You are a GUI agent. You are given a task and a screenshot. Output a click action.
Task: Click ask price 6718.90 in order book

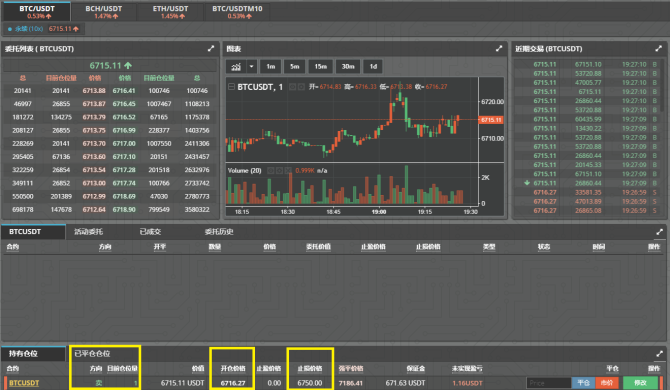click(x=124, y=210)
